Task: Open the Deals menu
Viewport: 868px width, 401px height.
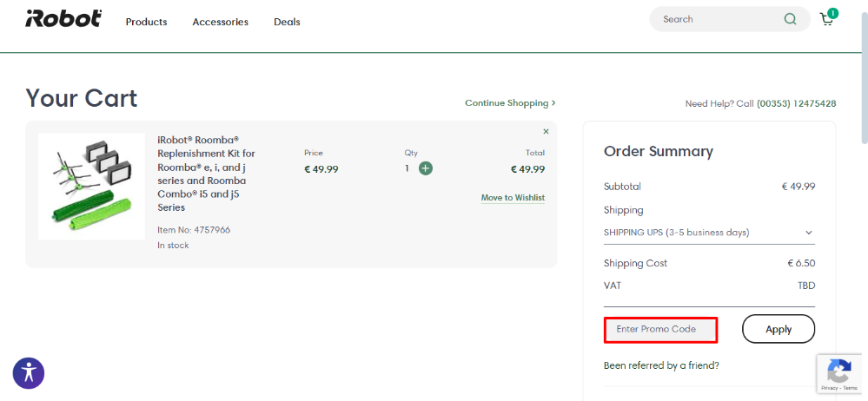Action: (287, 22)
